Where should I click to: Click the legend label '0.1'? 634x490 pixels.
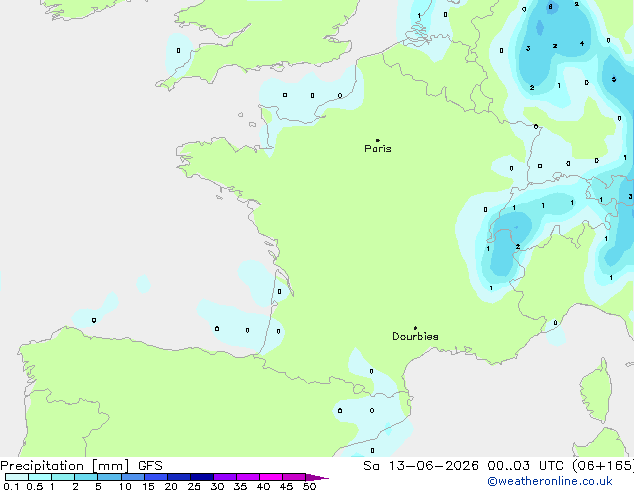click(11, 486)
